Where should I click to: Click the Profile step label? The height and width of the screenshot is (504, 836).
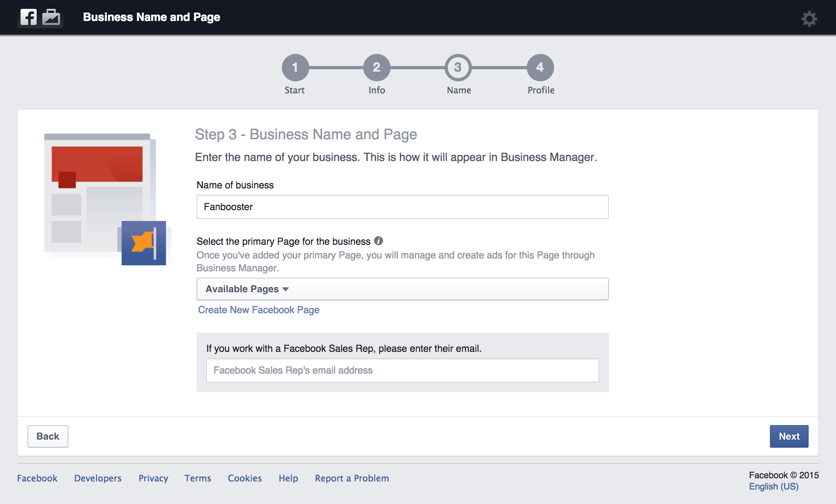[541, 90]
